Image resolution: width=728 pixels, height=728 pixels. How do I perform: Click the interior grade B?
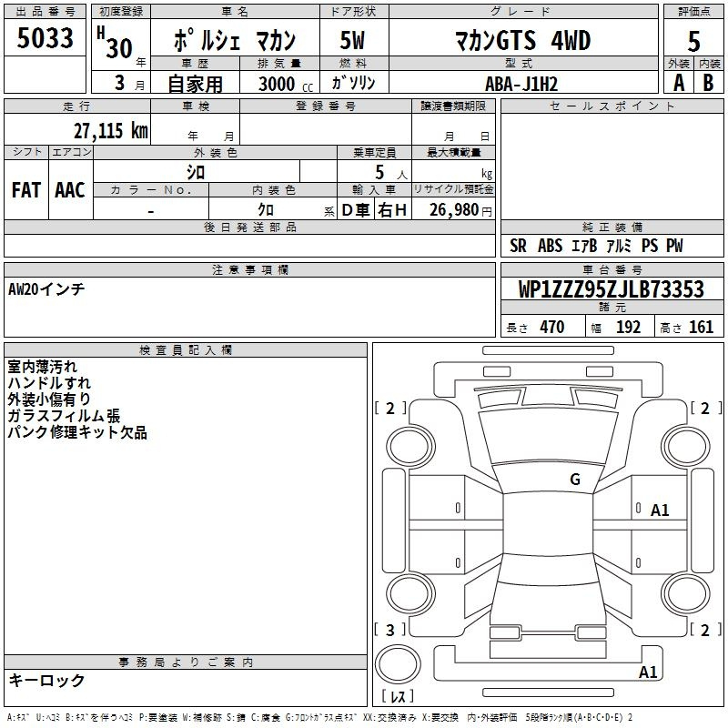[708, 83]
